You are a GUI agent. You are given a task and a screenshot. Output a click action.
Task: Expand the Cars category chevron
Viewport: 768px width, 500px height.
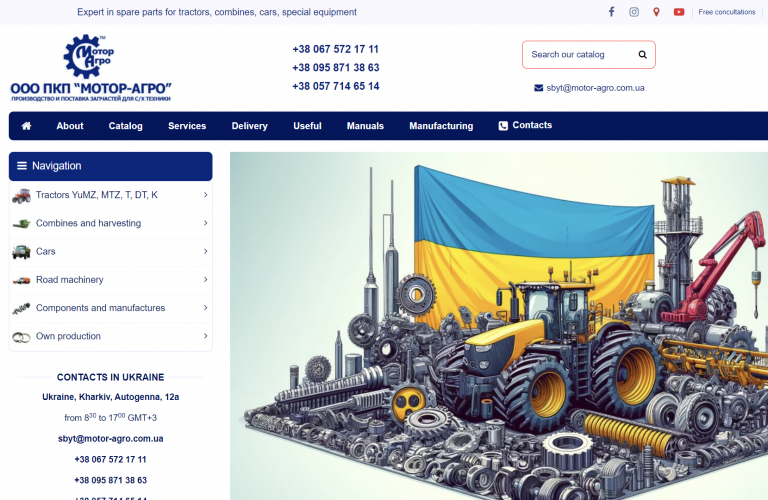205,251
